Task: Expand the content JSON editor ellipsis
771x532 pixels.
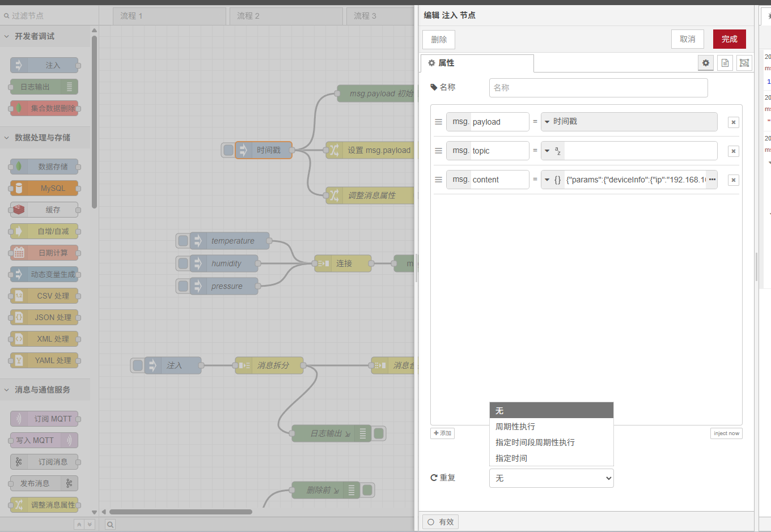Action: click(712, 180)
